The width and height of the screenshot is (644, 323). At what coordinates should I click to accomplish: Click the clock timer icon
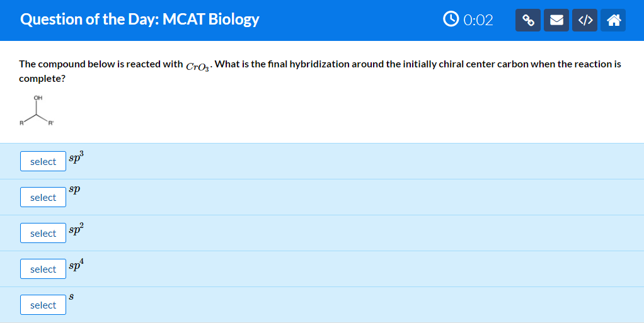coord(451,20)
